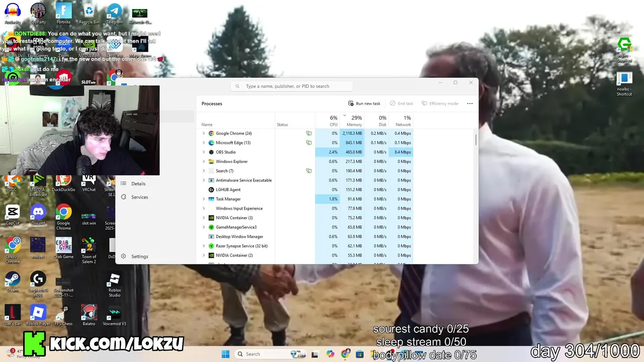Focus the Task Manager search field
Screen dimensions: 644x362
click(x=292, y=86)
